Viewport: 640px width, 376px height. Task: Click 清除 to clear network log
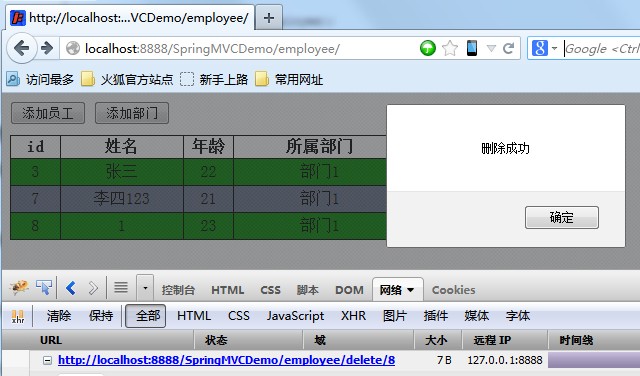(59, 316)
